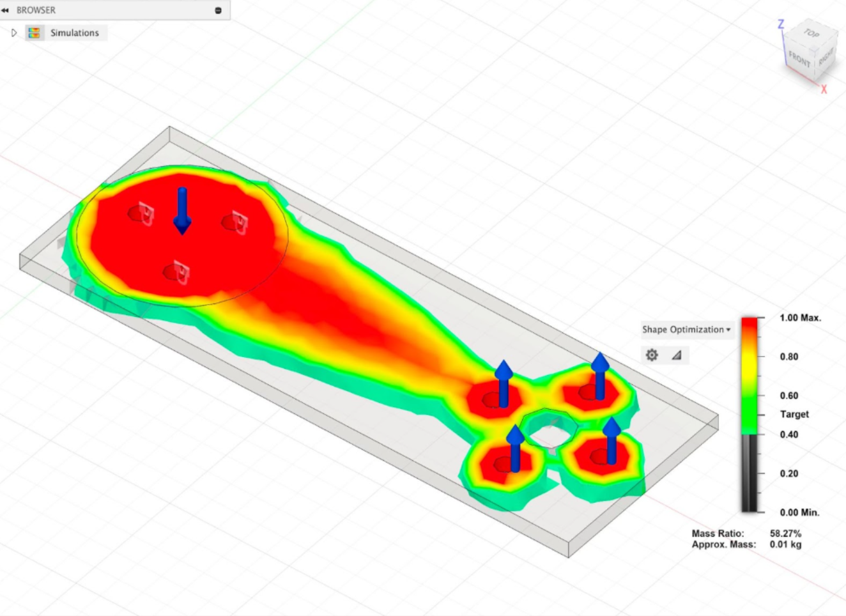Click the top-right upward blue force arrow
846x616 pixels.
[600, 375]
